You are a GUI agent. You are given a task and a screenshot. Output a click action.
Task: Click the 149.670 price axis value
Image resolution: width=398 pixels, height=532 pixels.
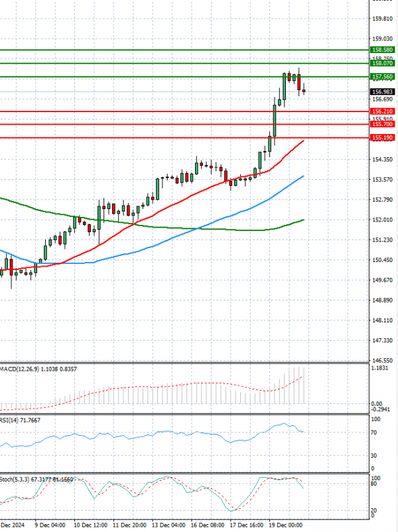[382, 280]
